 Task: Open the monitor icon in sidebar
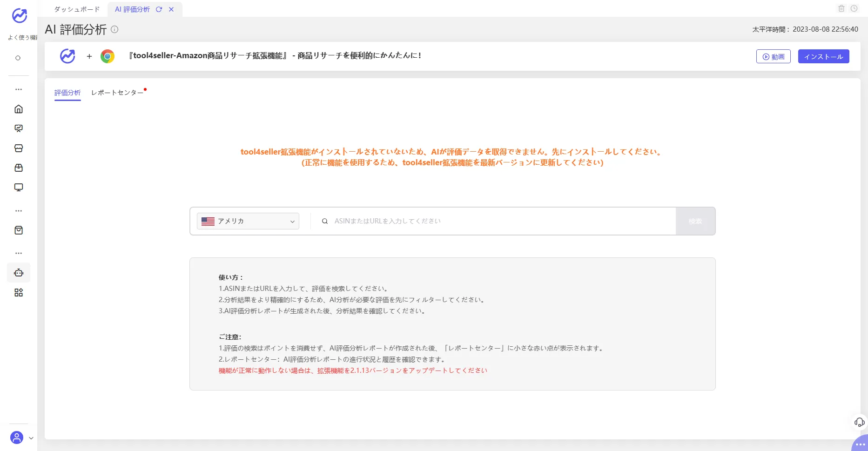(19, 187)
